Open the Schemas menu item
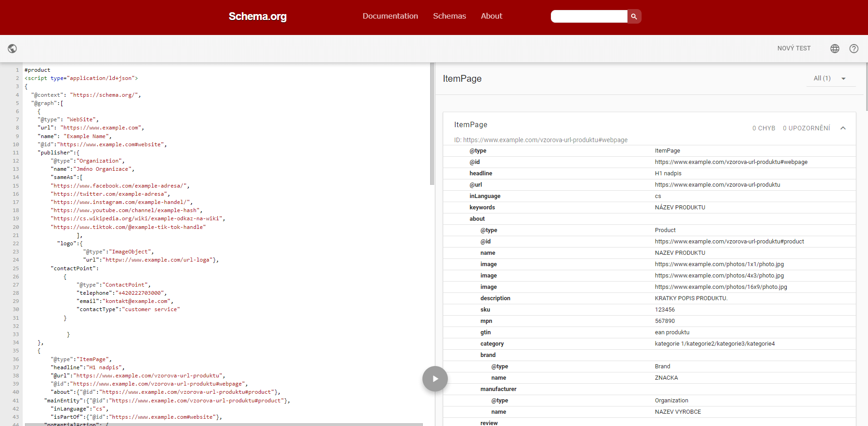 pos(449,16)
